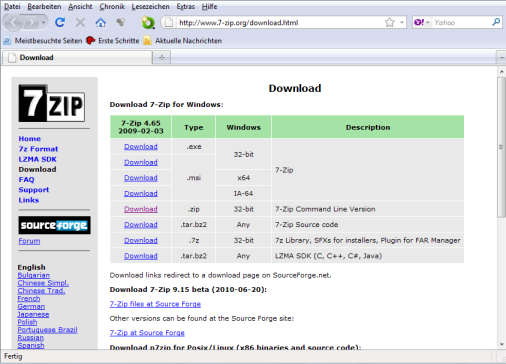Image resolution: width=506 pixels, height=364 pixels.
Task: Open Meistbesuchte Seiten bookmark folder
Action: click(x=43, y=41)
